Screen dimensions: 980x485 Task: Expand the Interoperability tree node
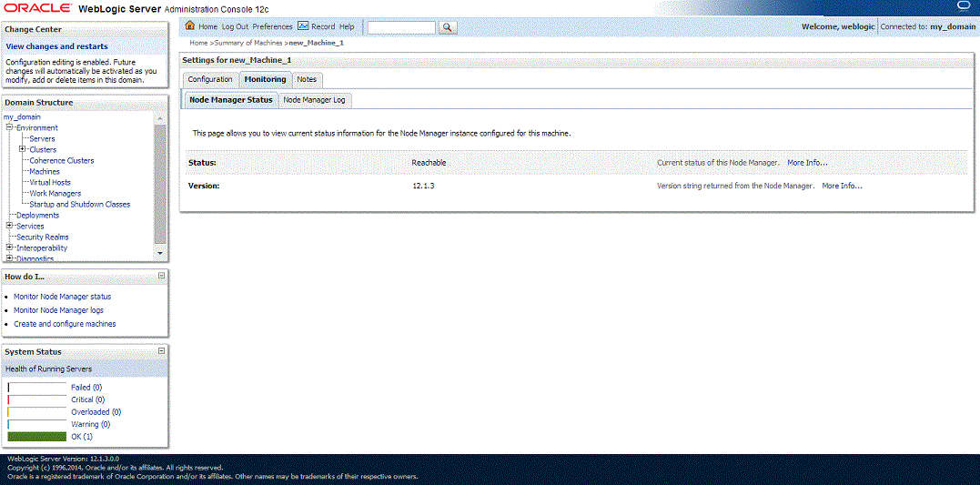[9, 248]
